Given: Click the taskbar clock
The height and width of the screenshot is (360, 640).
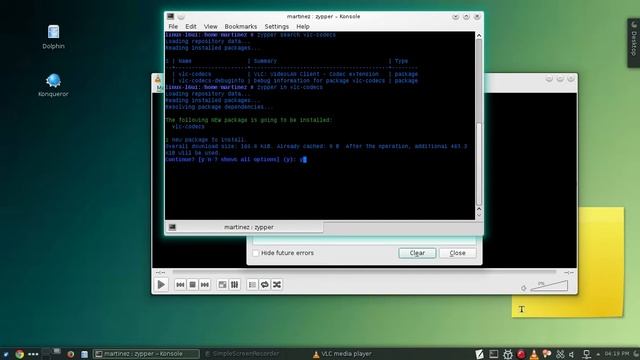Looking at the screenshot, I should click(x=617, y=353).
